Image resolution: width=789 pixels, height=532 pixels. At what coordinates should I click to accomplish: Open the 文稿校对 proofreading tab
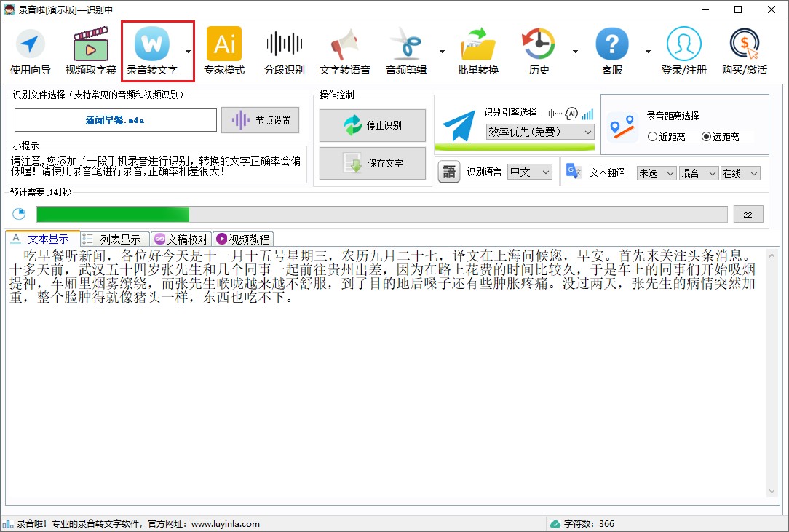(x=181, y=238)
